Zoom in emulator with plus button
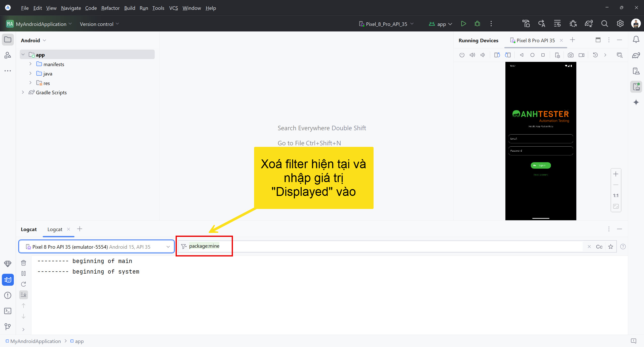The width and height of the screenshot is (644, 347). tap(616, 174)
